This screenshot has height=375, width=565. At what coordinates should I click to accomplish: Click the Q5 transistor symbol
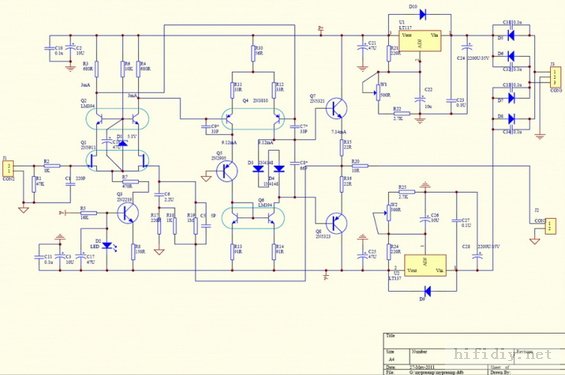227,171
